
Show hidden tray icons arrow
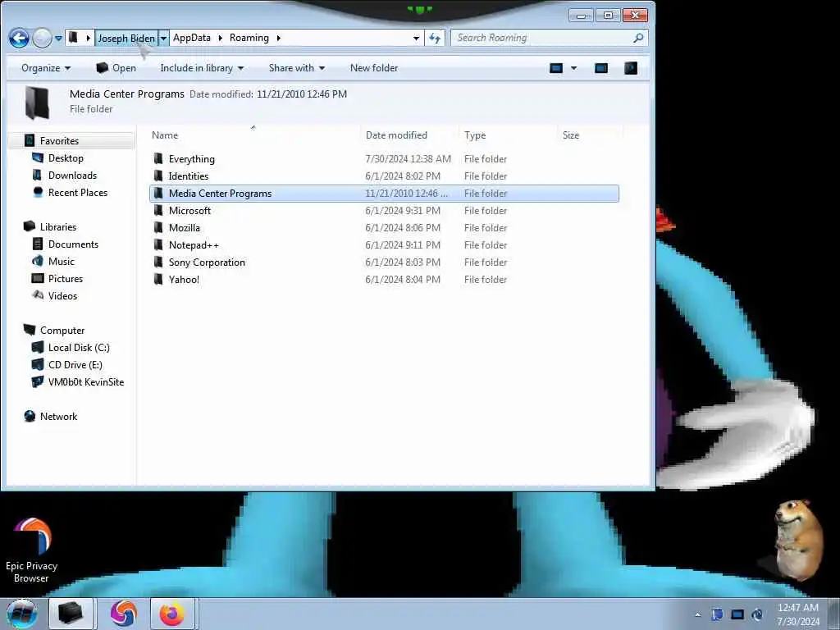697,614
